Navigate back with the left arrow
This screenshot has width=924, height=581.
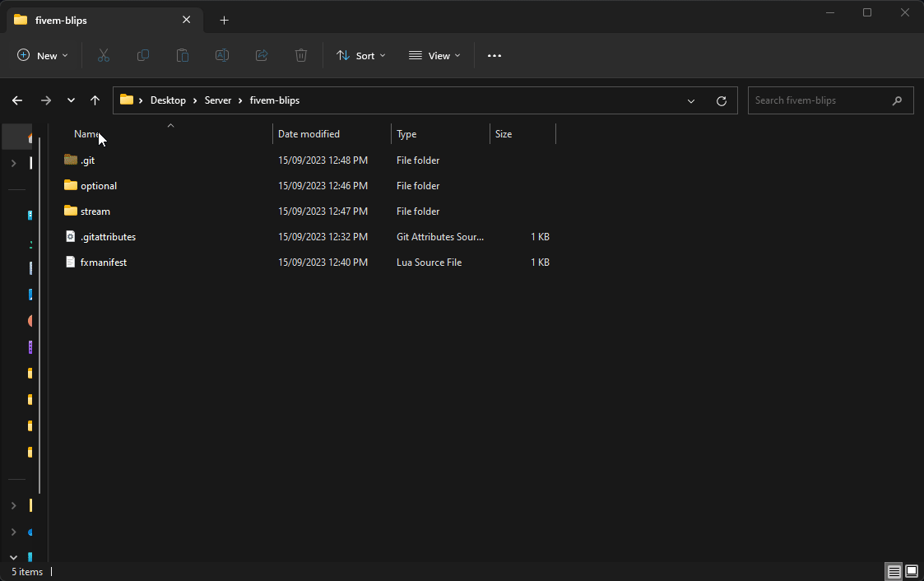[x=16, y=100]
